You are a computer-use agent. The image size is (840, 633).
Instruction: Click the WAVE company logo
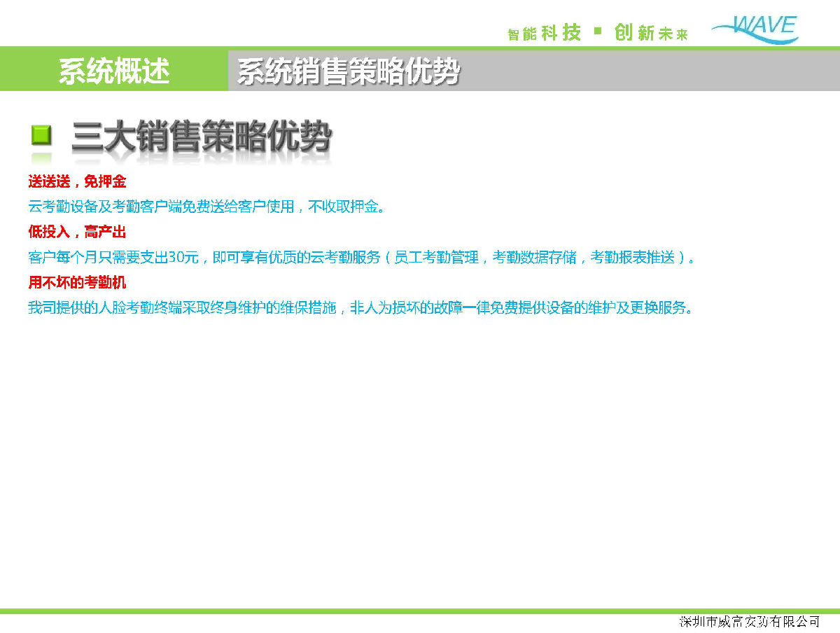[756, 29]
